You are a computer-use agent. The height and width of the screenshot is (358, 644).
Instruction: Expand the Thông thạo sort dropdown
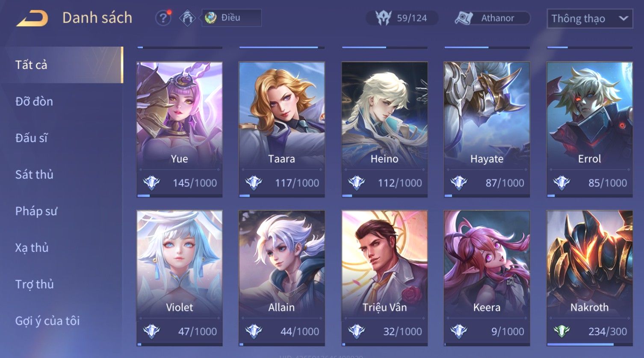[x=590, y=19]
